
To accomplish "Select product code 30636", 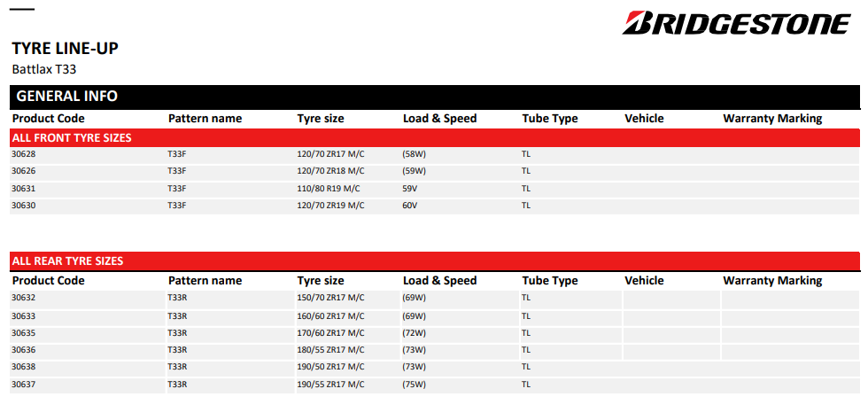I will tap(24, 350).
